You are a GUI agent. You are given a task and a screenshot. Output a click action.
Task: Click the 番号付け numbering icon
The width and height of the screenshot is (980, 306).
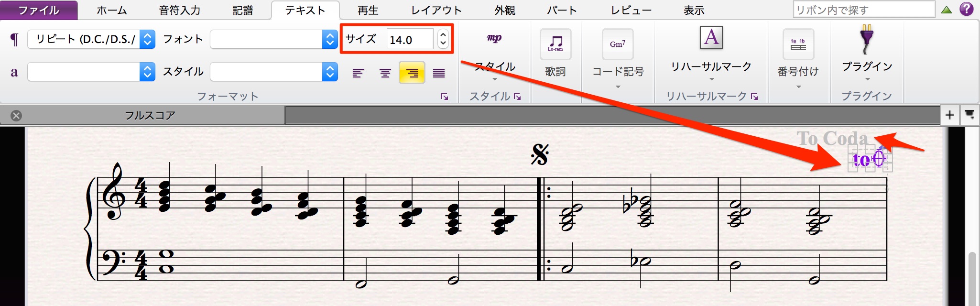pyautogui.click(x=798, y=44)
